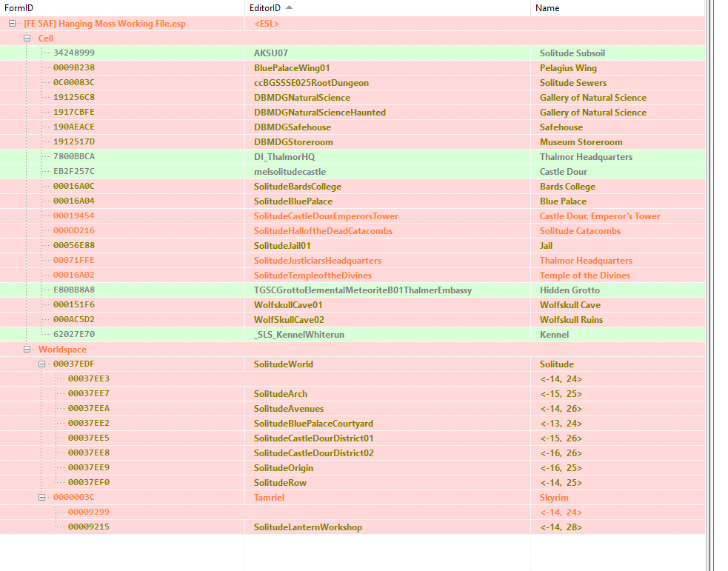Image resolution: width=728 pixels, height=571 pixels.
Task: Select the TGSCGrottoElementalMeteoriteB01ThalmerEmbassy record
Action: 353,290
